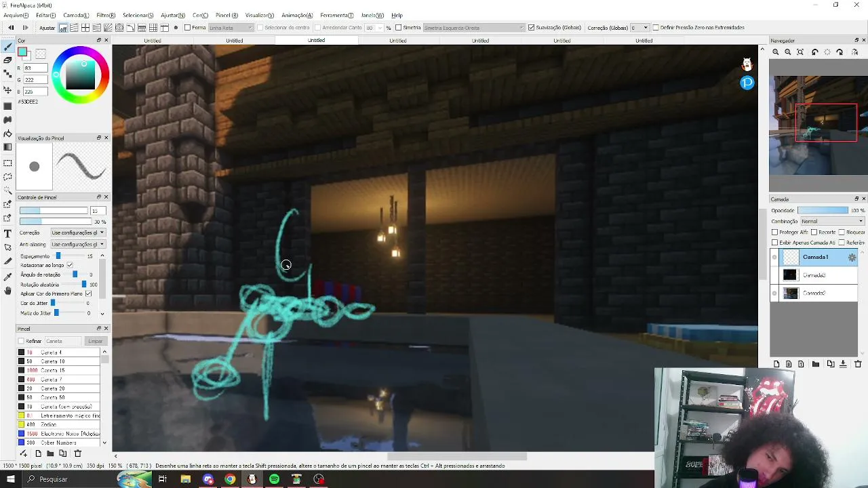The image size is (868, 488).
Task: Open the Visualizar menu
Action: tap(260, 15)
